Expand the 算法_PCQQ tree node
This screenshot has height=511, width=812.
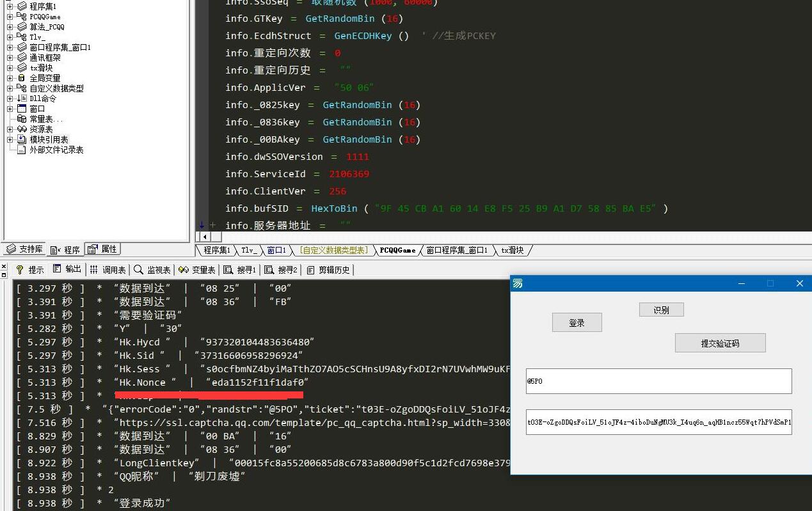[10, 27]
